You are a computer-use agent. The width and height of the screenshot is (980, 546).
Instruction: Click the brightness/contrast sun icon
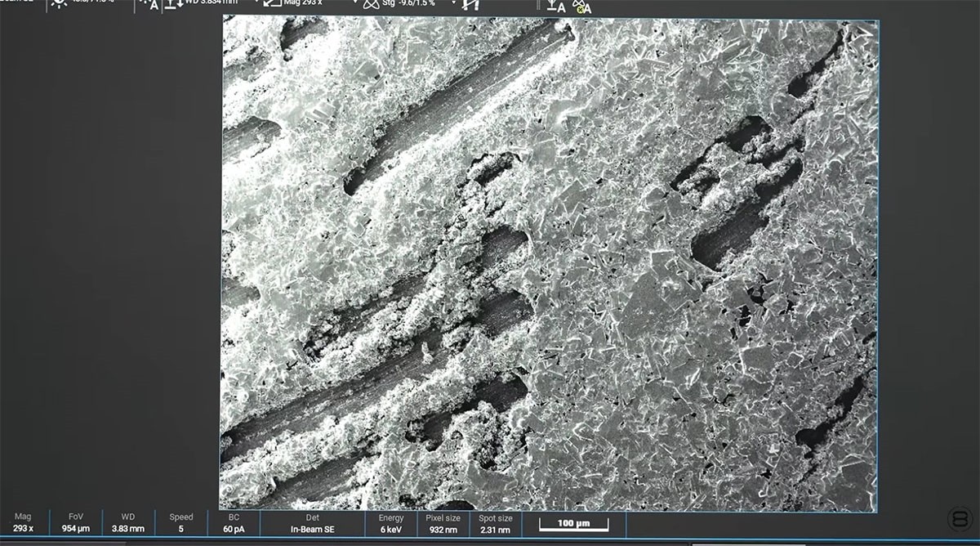coord(59,2)
